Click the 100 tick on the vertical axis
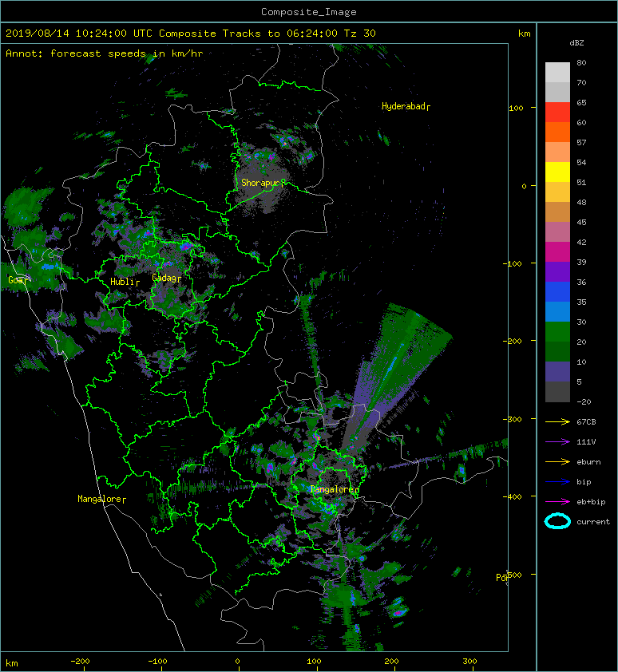618x672 pixels. (x=516, y=108)
